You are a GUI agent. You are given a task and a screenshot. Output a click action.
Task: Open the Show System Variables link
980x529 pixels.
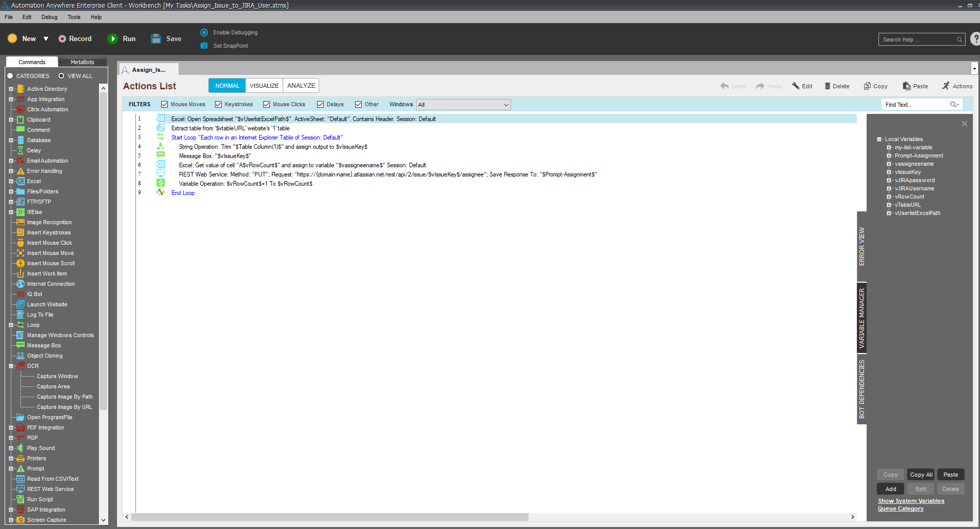[911, 501]
